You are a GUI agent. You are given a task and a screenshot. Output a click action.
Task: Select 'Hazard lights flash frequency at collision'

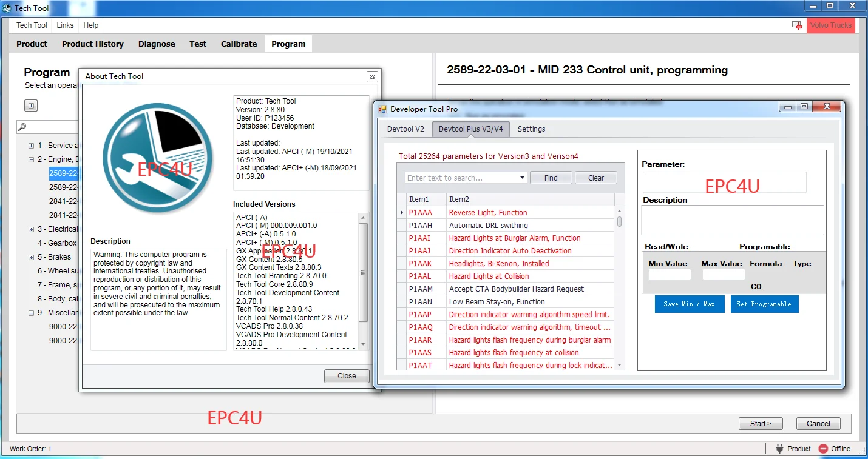pos(514,353)
